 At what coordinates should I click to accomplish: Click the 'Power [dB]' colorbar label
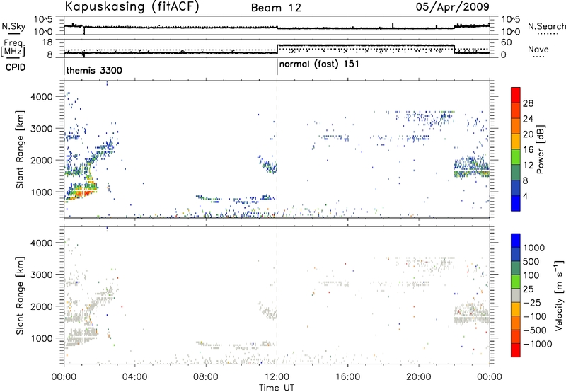(540, 149)
